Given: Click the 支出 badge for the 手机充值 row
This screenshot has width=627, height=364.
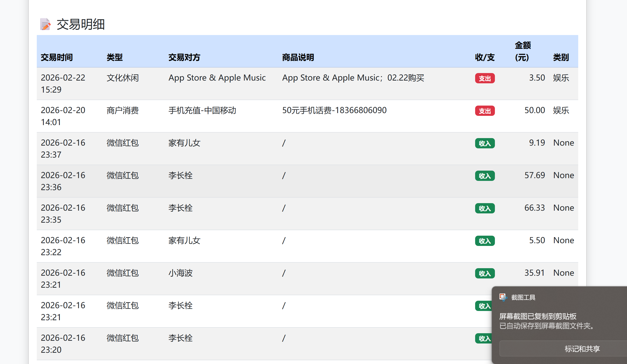Looking at the screenshot, I should tap(485, 111).
